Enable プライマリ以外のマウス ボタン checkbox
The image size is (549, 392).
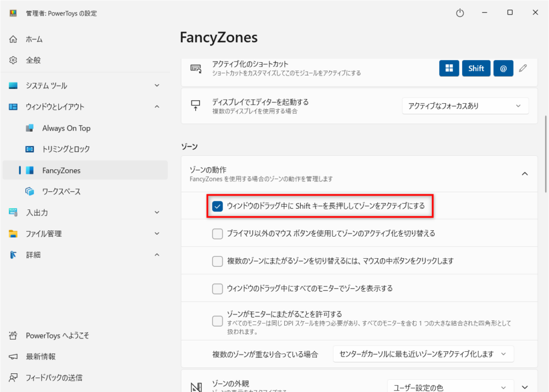tap(218, 233)
